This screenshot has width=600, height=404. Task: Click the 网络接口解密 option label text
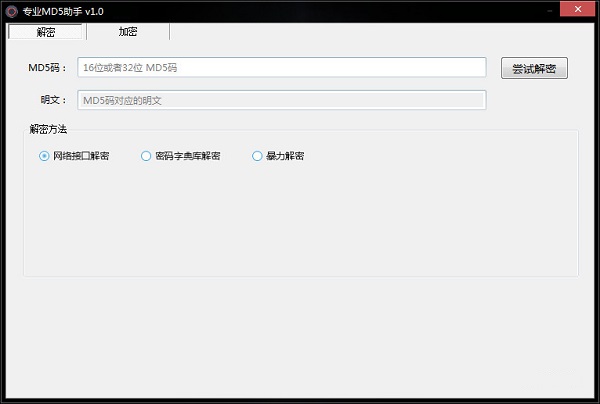tap(81, 156)
